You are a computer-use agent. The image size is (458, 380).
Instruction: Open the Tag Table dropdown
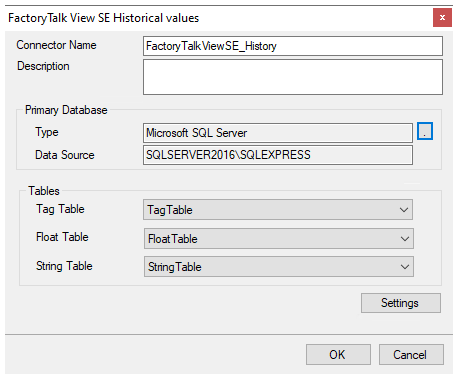[x=278, y=210]
